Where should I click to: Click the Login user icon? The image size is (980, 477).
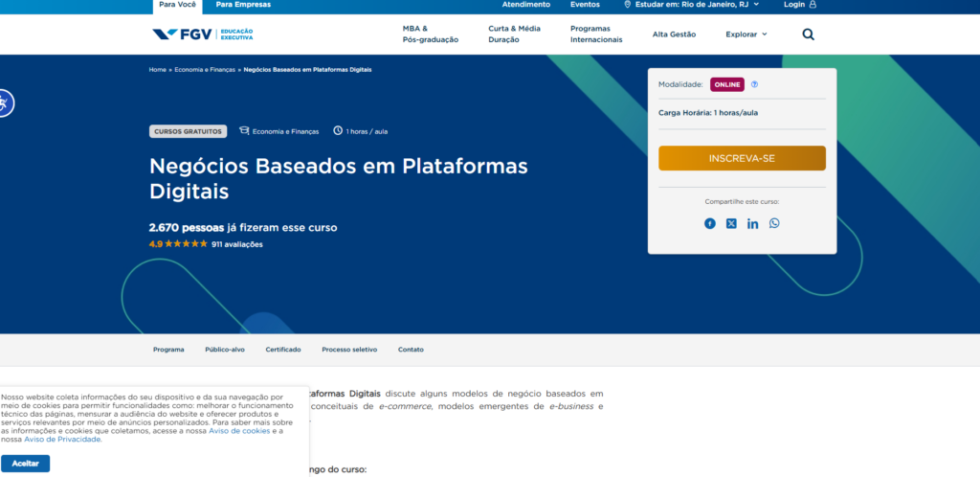[813, 5]
